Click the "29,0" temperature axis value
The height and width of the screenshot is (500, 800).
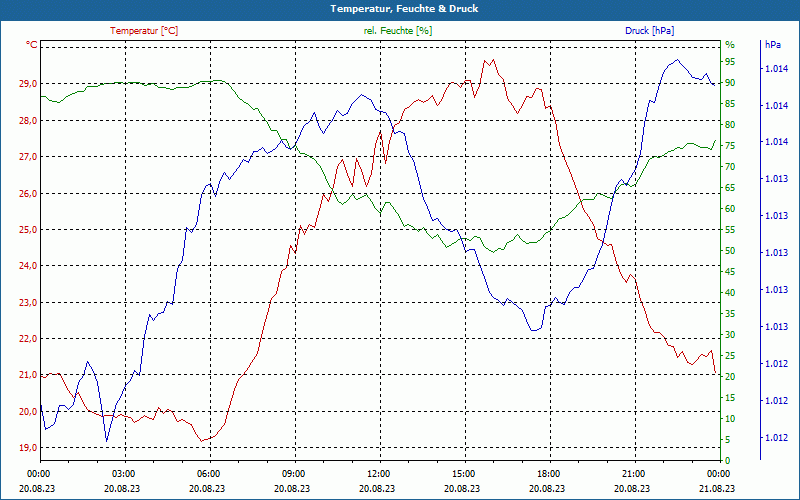(29, 84)
